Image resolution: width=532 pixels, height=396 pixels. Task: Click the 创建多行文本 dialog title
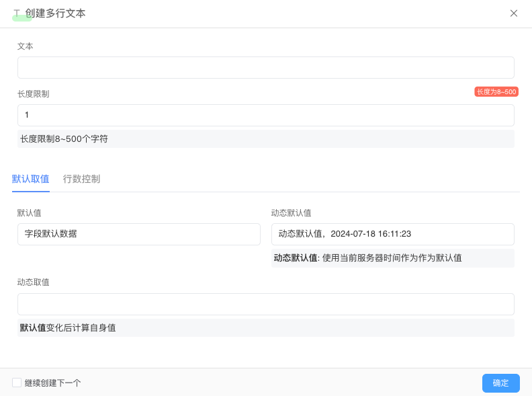point(55,13)
